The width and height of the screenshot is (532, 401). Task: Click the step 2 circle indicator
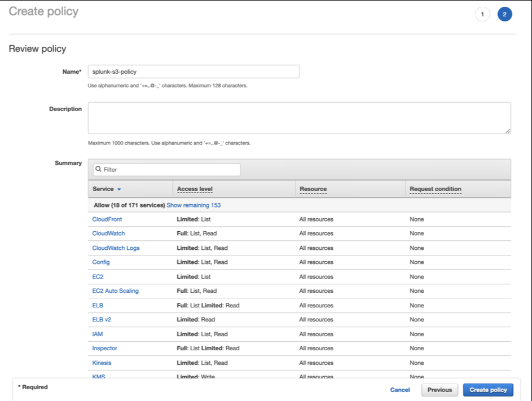504,14
